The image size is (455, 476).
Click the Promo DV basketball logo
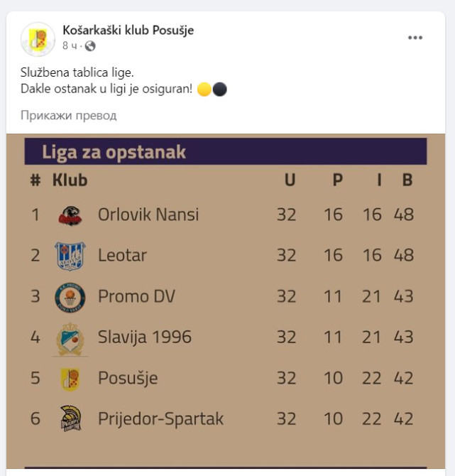tap(70, 296)
